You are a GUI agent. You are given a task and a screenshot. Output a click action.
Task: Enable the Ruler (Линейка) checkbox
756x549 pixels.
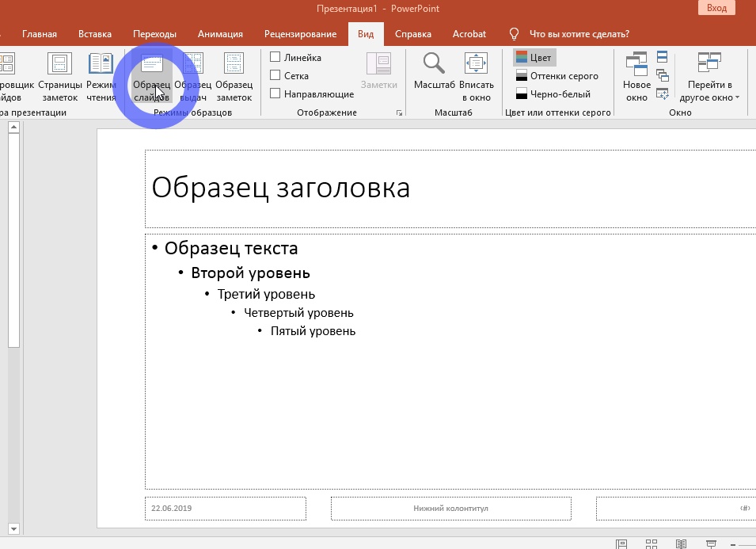point(295,57)
